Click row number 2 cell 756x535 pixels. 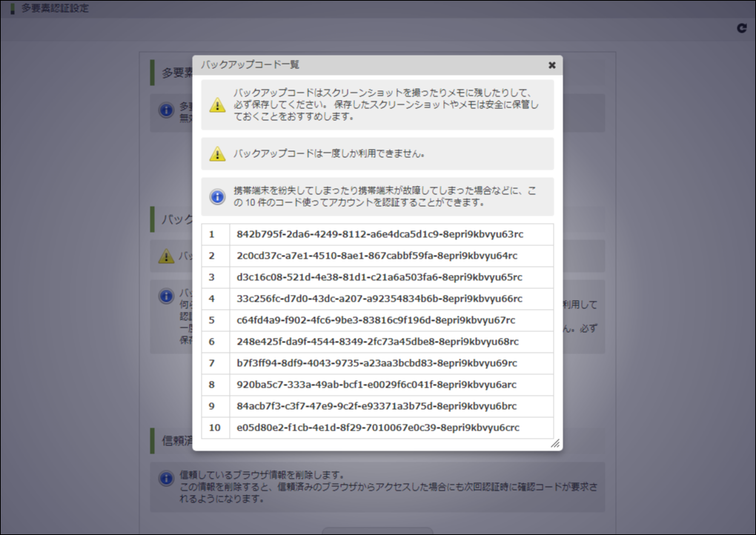(216, 256)
